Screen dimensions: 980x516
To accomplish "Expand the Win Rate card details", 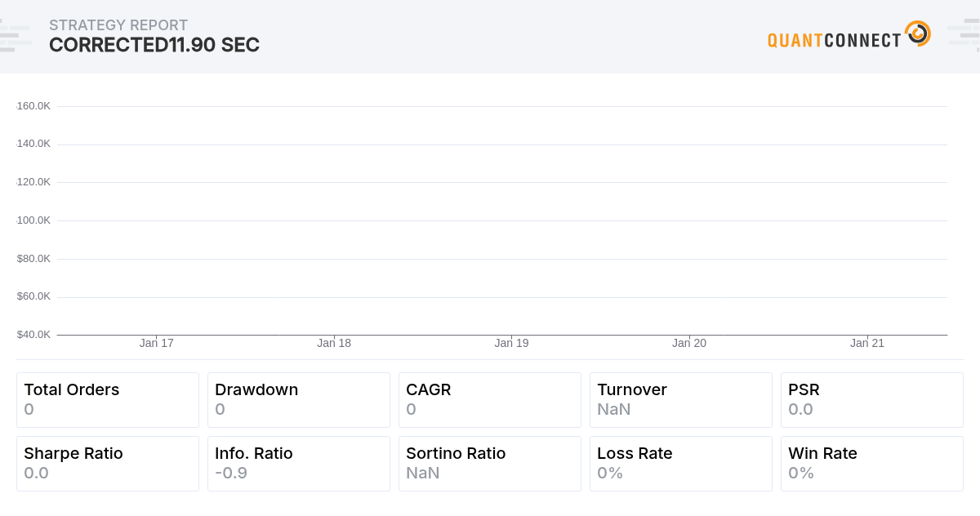I will (871, 463).
